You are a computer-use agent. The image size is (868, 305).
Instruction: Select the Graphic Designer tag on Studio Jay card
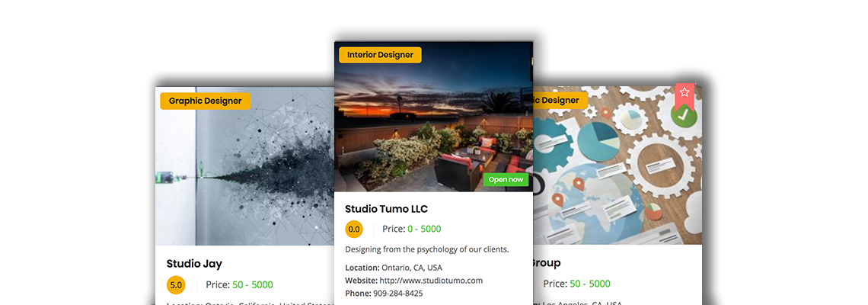pyautogui.click(x=206, y=101)
